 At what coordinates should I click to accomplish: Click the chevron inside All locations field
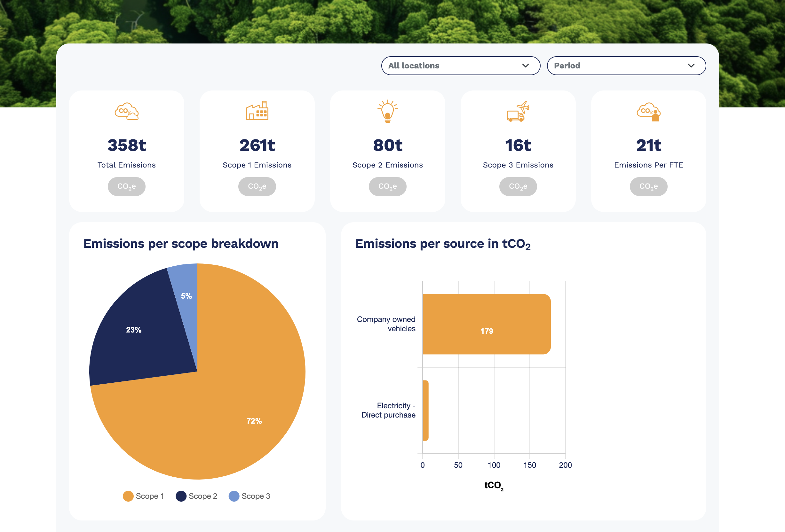(526, 66)
